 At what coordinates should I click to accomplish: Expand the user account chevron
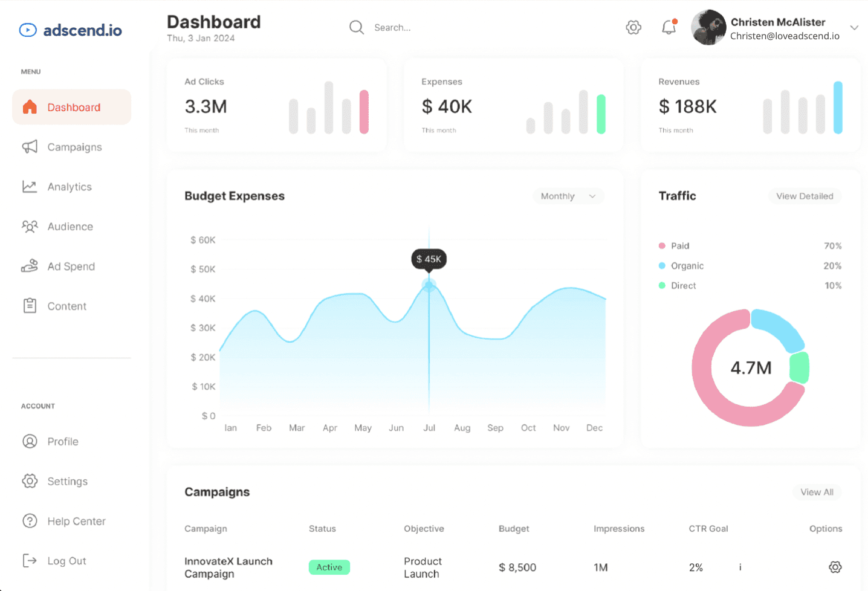pyautogui.click(x=854, y=28)
